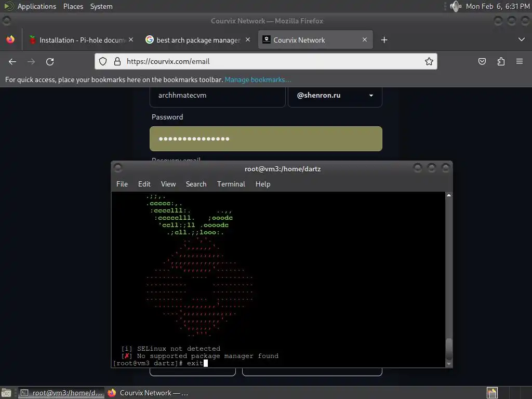Click the terminal prompt line with exit
532x399 pixels.
(x=160, y=363)
